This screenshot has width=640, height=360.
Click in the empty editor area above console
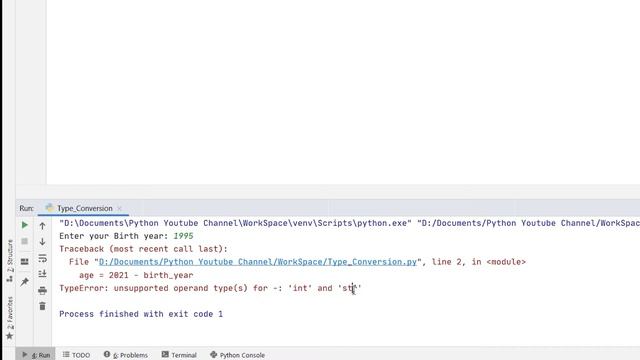343,92
